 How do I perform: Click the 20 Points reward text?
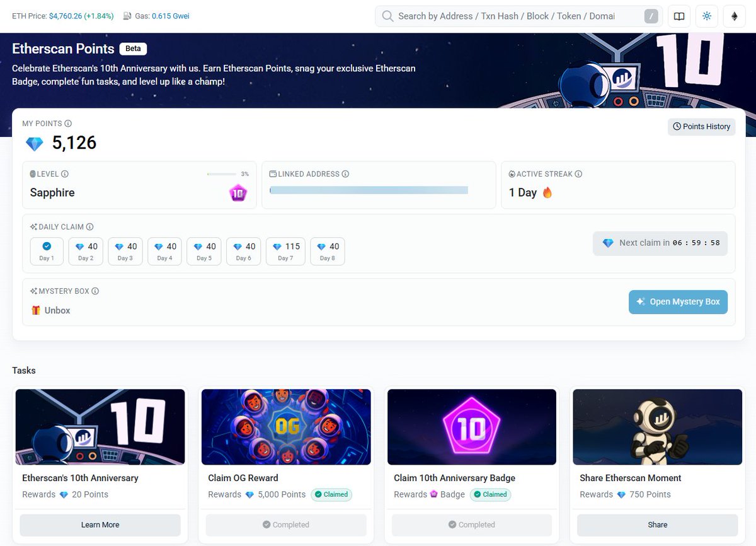[90, 495]
